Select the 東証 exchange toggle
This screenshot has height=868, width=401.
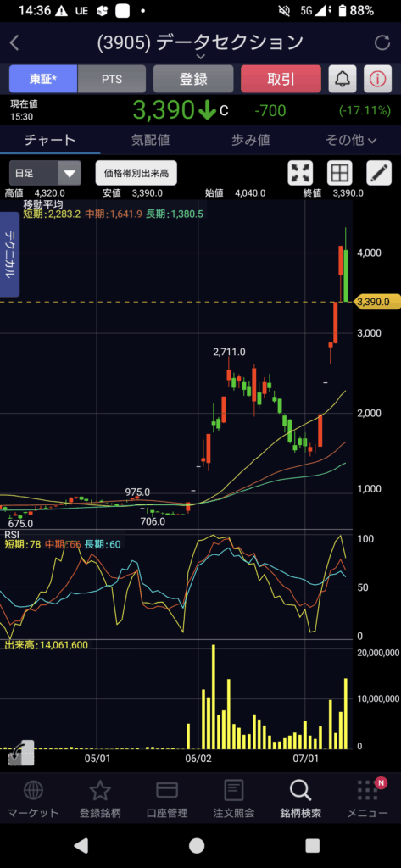click(43, 79)
